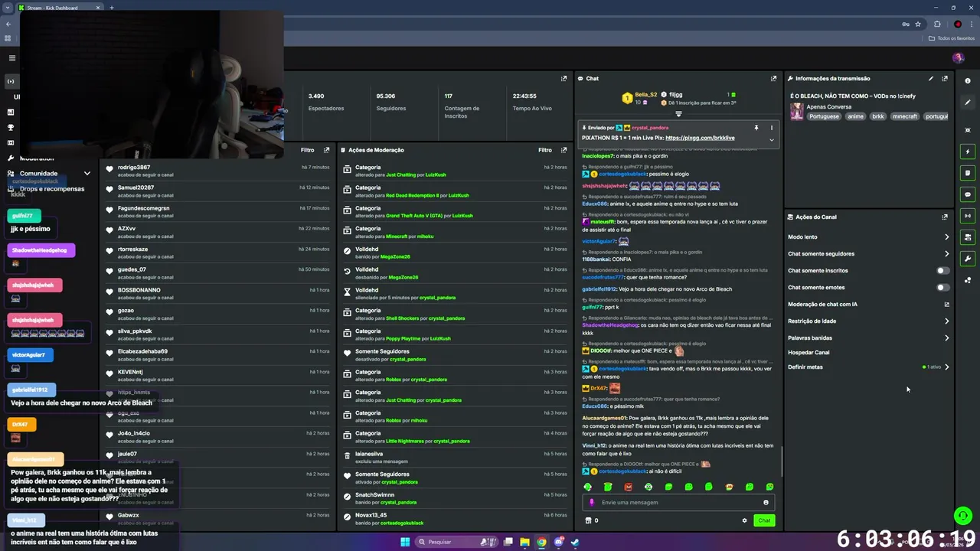The height and width of the screenshot is (551, 980).
Task: Open File Explorer from taskbar
Action: tap(524, 542)
